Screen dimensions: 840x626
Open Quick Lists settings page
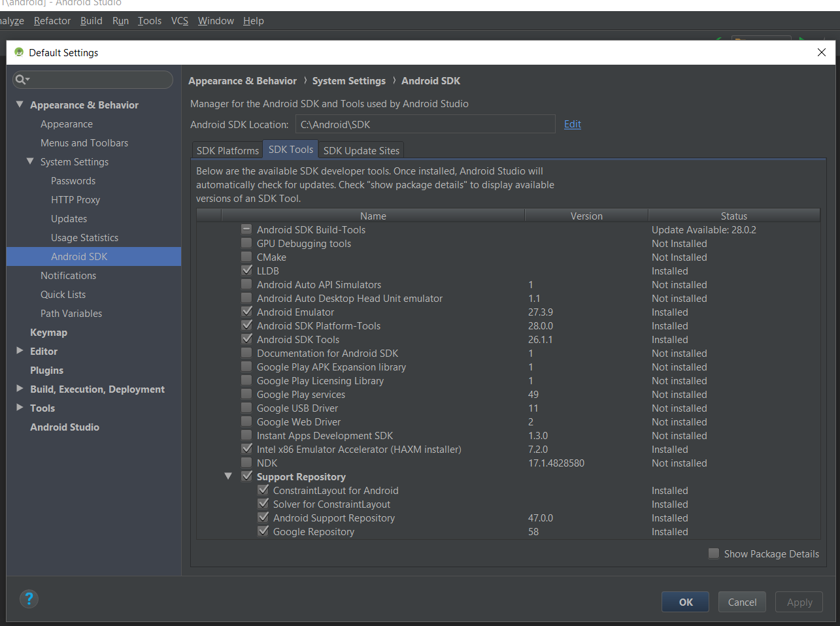(x=63, y=295)
